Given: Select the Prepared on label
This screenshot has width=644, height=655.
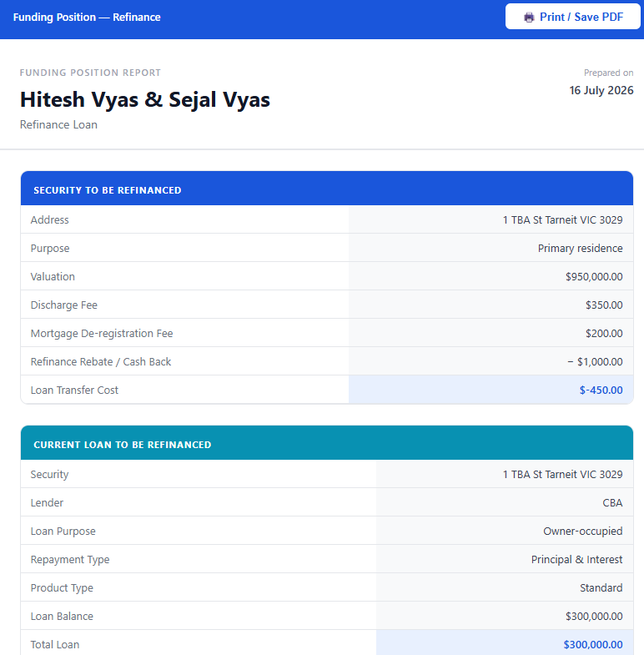Looking at the screenshot, I should (608, 73).
